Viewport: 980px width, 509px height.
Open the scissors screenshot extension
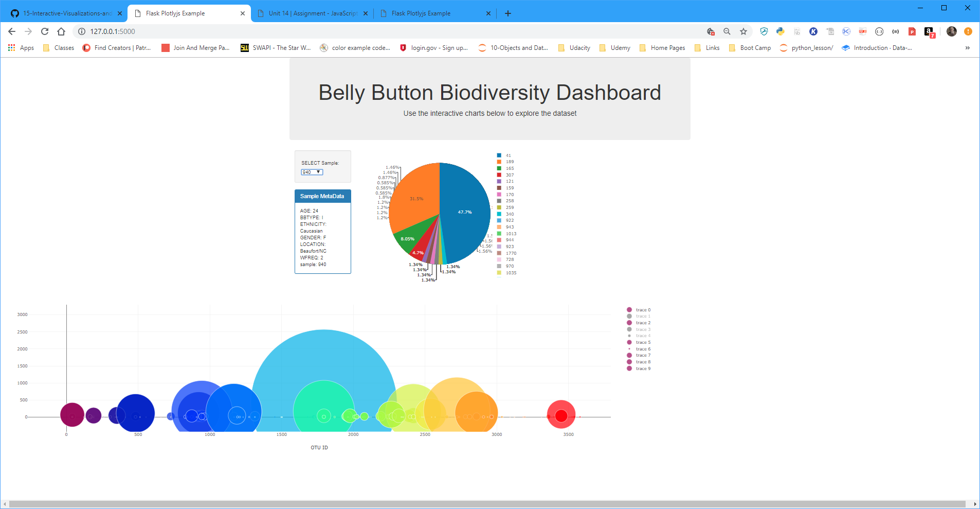pyautogui.click(x=846, y=31)
